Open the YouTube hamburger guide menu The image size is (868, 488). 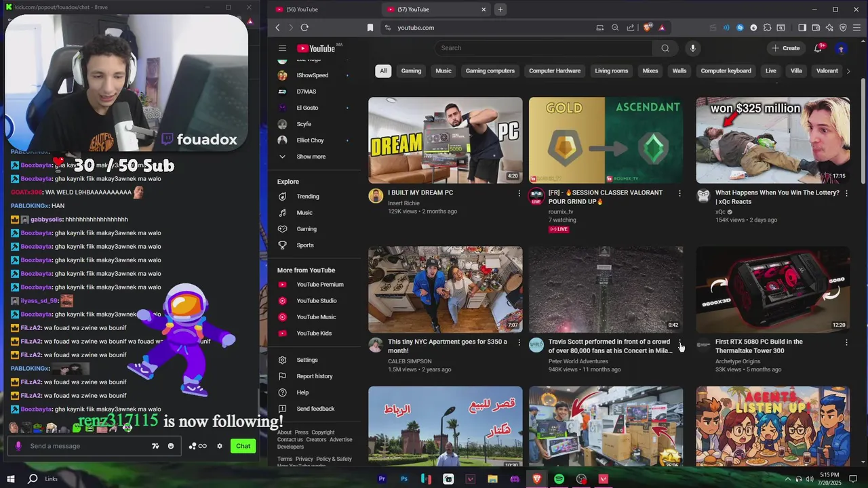point(282,48)
